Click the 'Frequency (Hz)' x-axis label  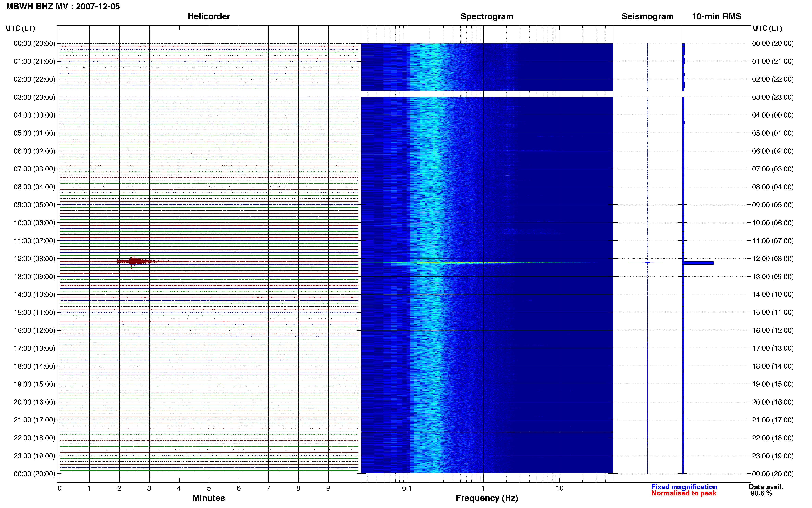(487, 498)
